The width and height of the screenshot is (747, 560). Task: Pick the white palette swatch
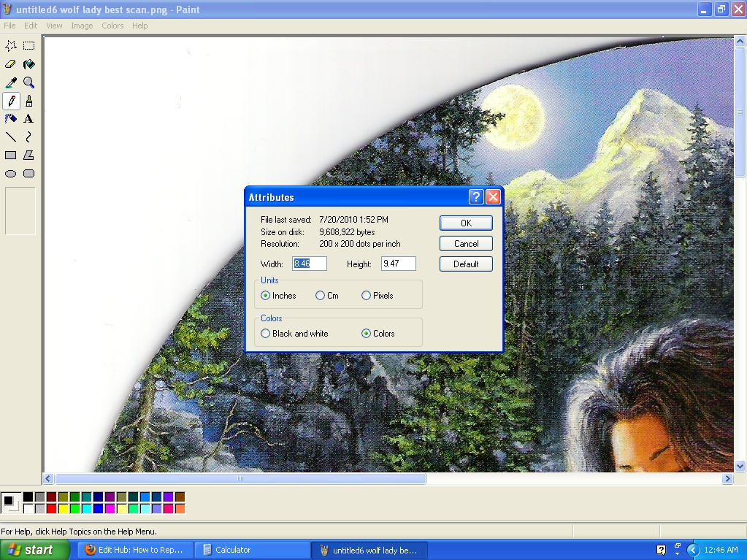(28, 509)
